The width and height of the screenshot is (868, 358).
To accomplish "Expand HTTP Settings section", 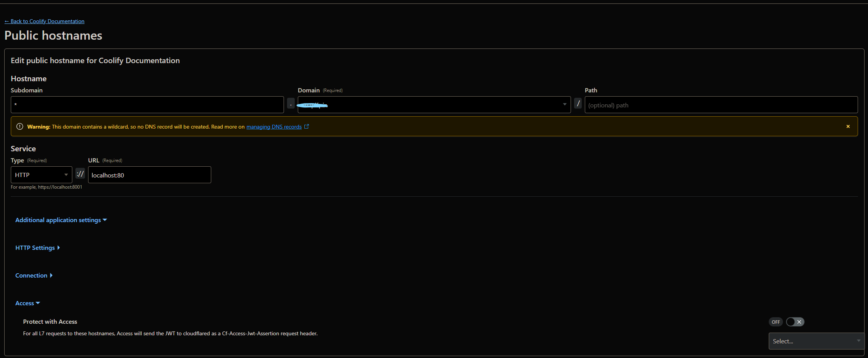I will (38, 248).
